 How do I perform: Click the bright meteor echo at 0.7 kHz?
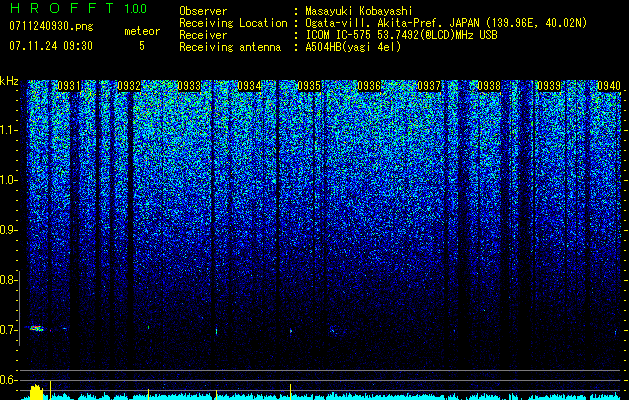pyautogui.click(x=36, y=328)
